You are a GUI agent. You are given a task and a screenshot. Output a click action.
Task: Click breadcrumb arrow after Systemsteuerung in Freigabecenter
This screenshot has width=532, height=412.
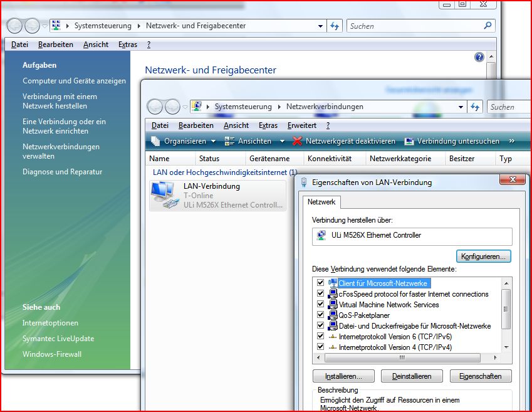pyautogui.click(x=138, y=26)
